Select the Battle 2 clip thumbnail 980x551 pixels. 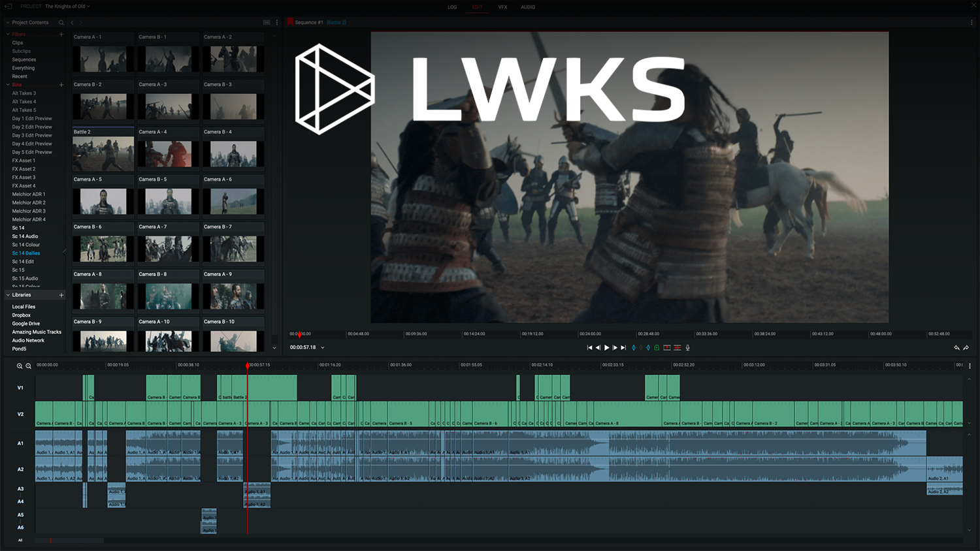103,154
